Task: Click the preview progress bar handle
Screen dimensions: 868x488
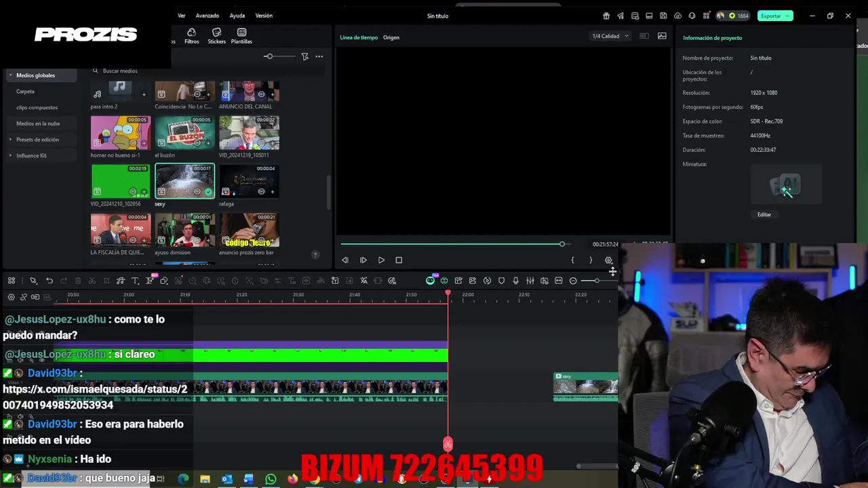Action: pos(562,244)
